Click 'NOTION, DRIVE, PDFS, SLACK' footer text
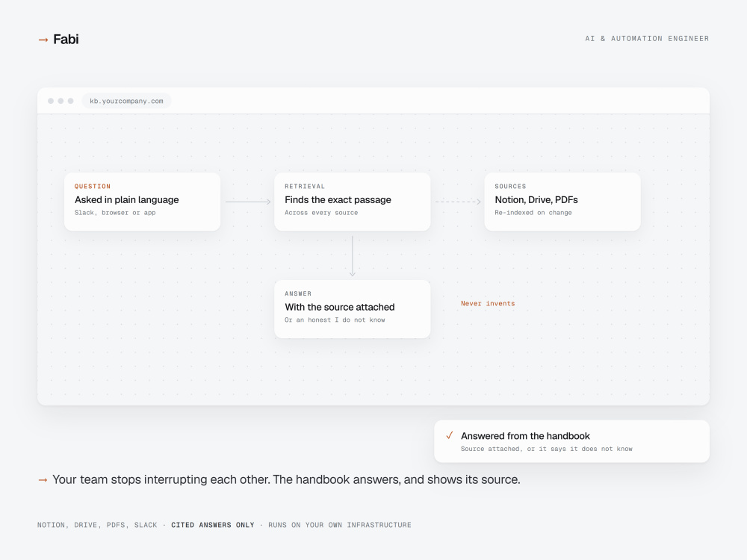 [97, 525]
